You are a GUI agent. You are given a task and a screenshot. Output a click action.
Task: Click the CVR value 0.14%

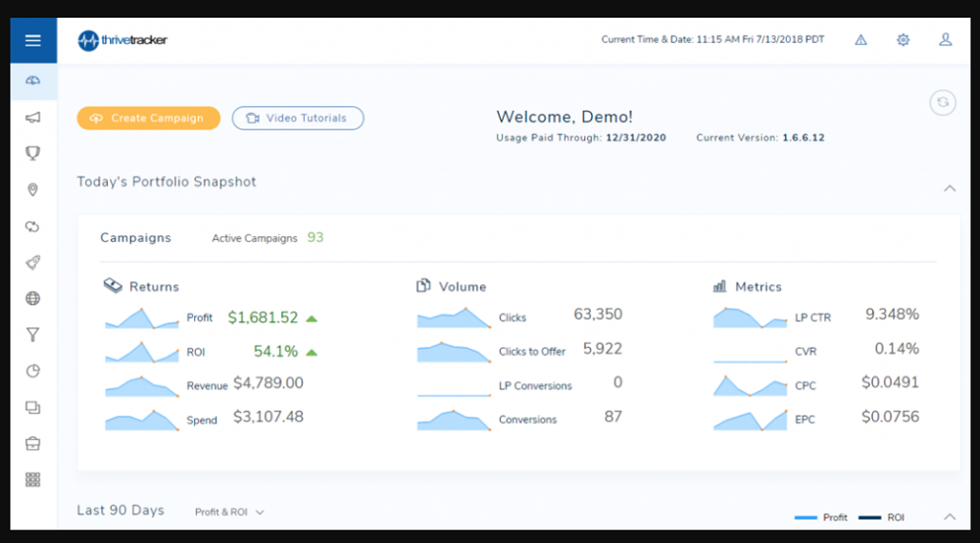[897, 348]
